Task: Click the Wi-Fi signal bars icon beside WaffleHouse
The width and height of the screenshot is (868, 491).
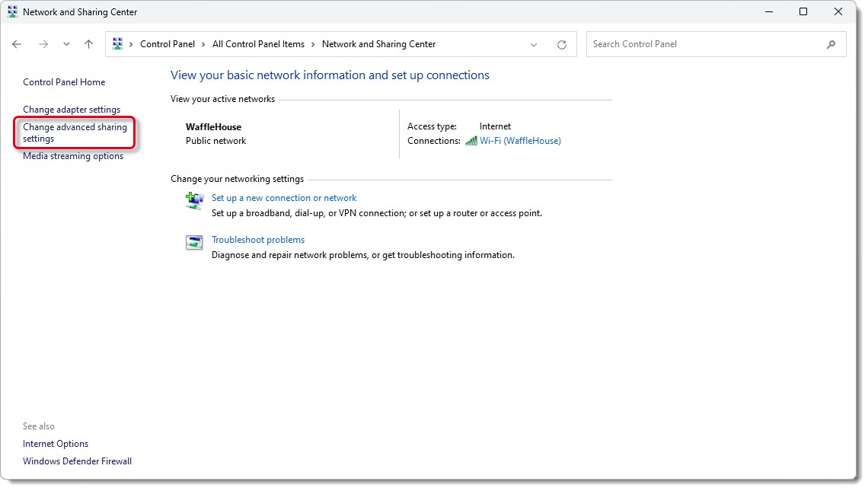Action: tap(471, 140)
